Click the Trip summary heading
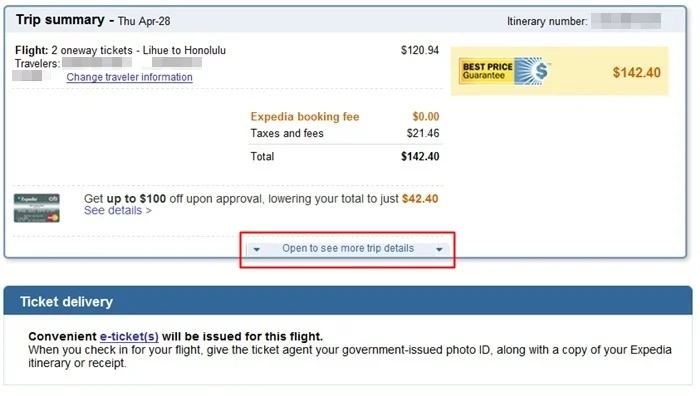 pos(60,20)
